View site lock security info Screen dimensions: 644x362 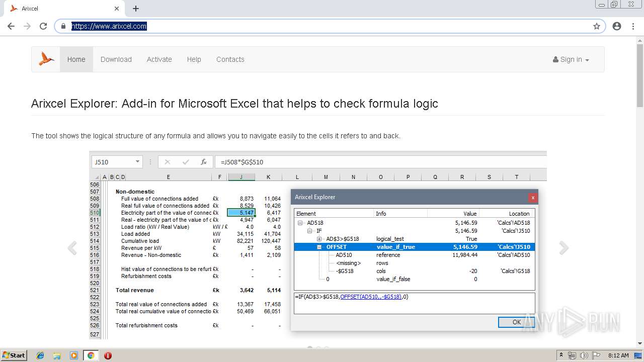[63, 26]
